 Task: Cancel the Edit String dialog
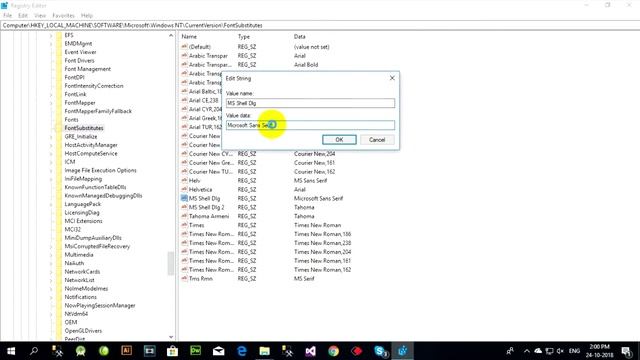(377, 140)
